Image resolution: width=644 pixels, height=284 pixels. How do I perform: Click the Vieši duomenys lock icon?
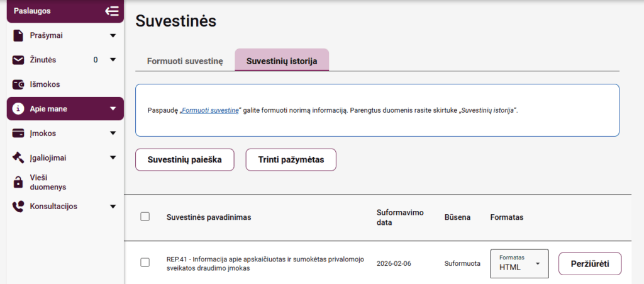click(18, 182)
